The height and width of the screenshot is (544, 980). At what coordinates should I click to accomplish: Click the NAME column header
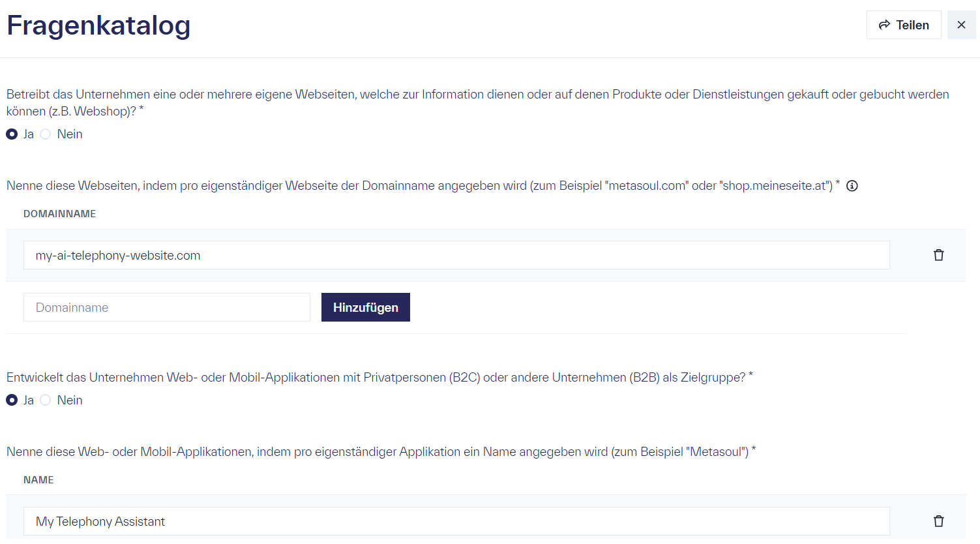click(38, 479)
